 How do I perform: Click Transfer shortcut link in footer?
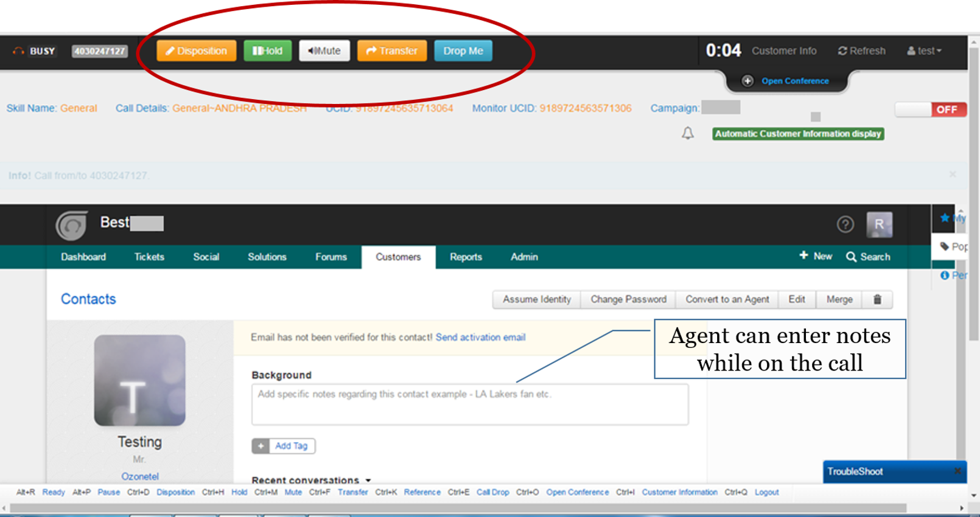[352, 492]
